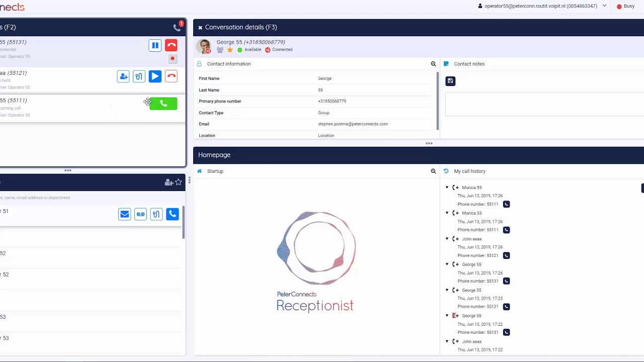644x362 pixels.
Task: Click the My call history section title
Action: [x=470, y=171]
